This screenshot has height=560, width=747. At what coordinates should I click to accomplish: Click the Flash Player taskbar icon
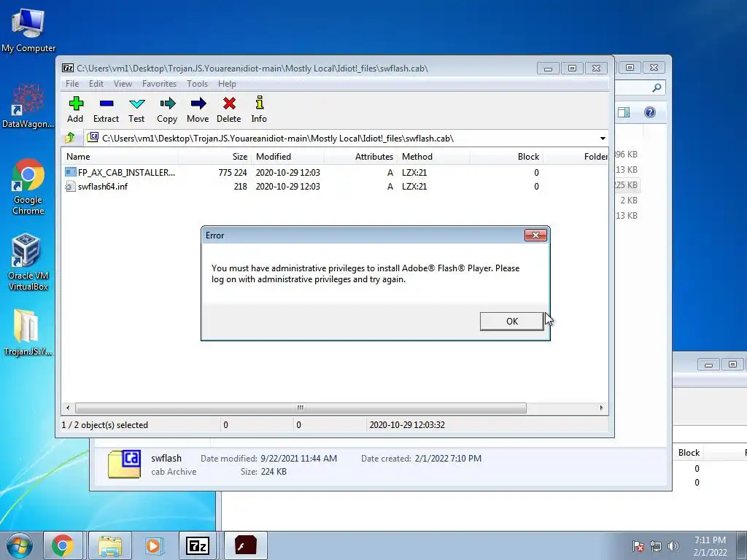click(x=245, y=545)
